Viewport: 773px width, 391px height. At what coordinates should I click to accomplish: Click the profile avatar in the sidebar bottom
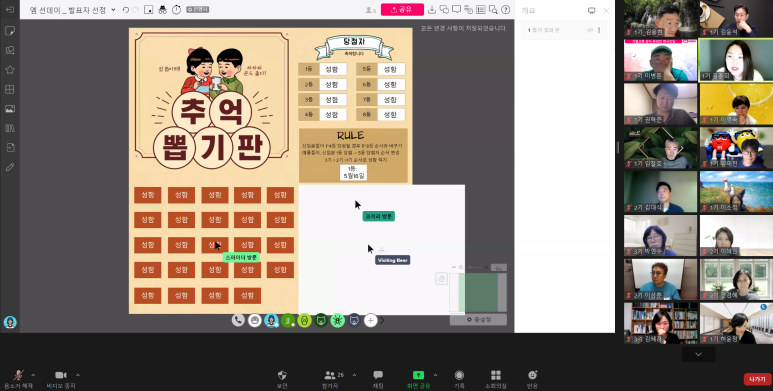10,322
